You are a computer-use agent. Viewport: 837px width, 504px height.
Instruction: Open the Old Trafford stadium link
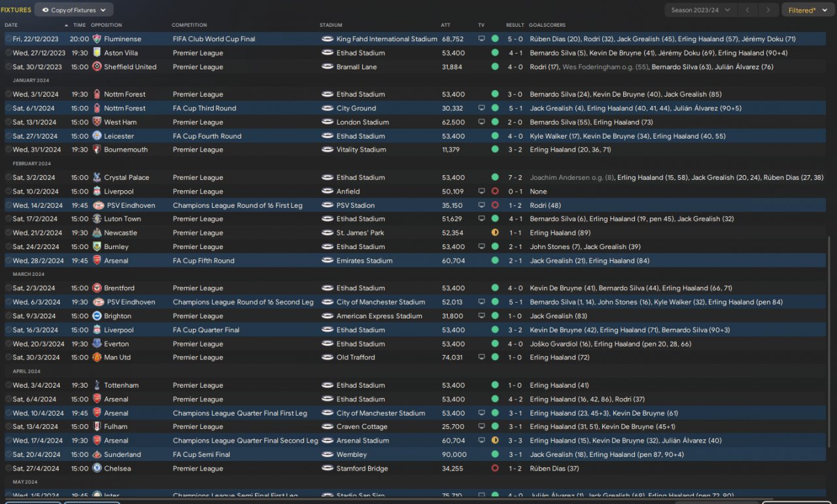356,358
